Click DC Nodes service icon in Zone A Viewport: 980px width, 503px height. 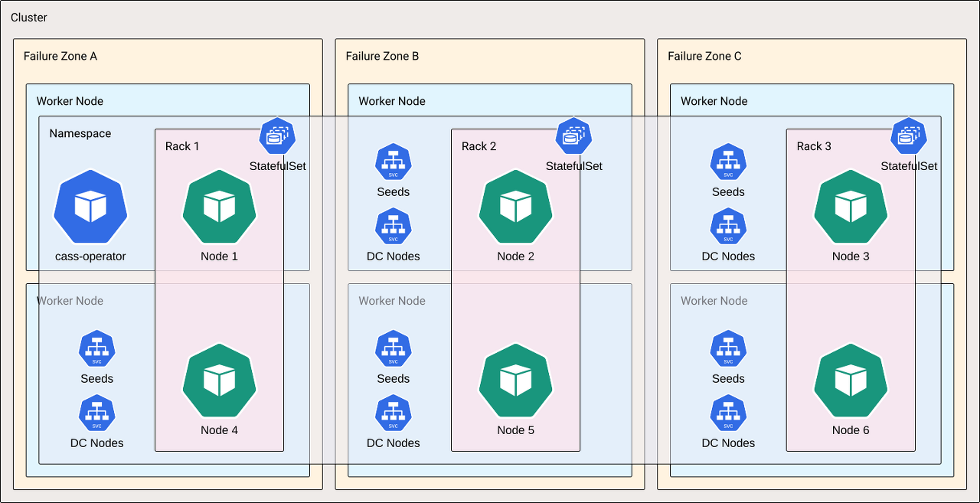click(96, 413)
